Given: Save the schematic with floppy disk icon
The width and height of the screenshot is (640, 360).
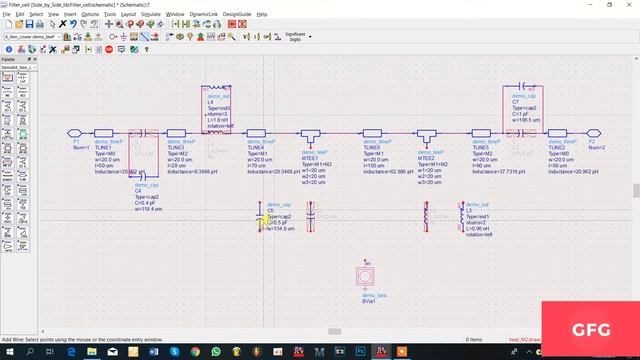Looking at the screenshot, I should click(x=29, y=24).
